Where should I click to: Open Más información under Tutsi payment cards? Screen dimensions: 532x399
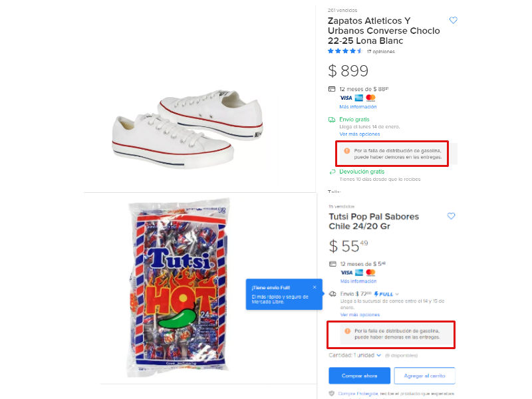click(358, 281)
